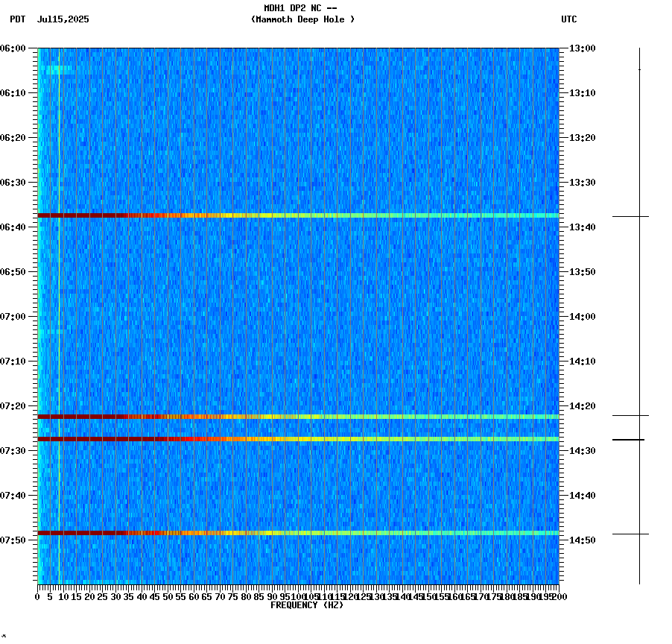Viewport: 672px width, 644px height.
Task: Click the 0 Hz frequency label
Action: (36, 596)
